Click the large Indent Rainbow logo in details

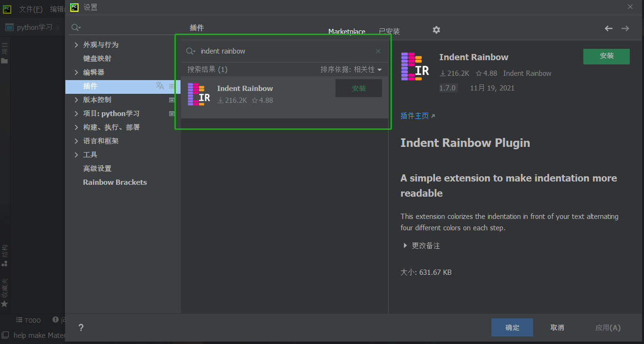(x=415, y=66)
